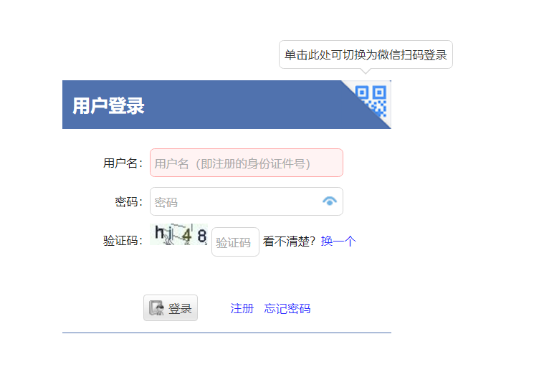The width and height of the screenshot is (539, 392).
Task: Switch to WeChat QR code login
Action: click(372, 100)
